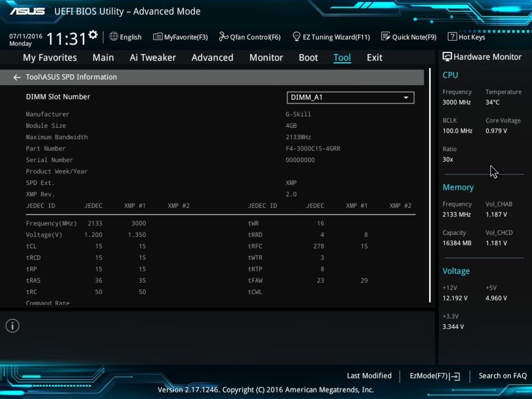Click the CPU Temperature 34°C reading
This screenshot has height=399, width=532.
(492, 102)
